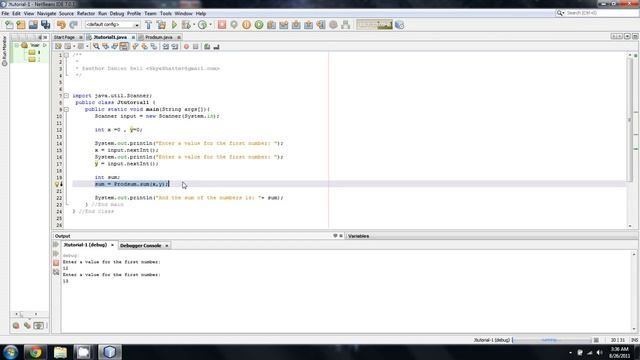Build project with the hammer icon
The width and height of the screenshot is (640, 360).
pyautogui.click(x=149, y=25)
